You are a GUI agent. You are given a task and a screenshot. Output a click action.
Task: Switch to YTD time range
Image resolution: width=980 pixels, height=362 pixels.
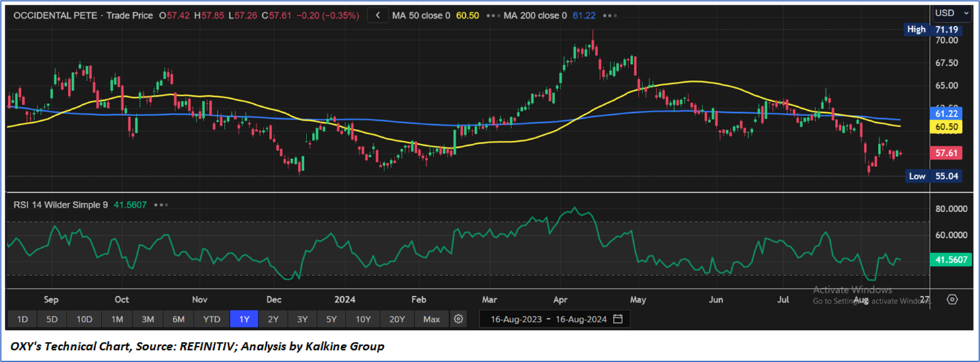pos(212,318)
